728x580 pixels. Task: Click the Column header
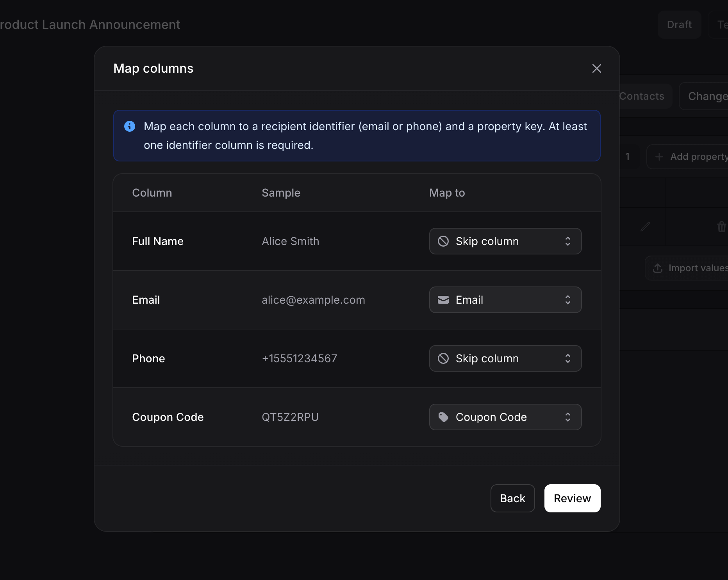(x=152, y=193)
